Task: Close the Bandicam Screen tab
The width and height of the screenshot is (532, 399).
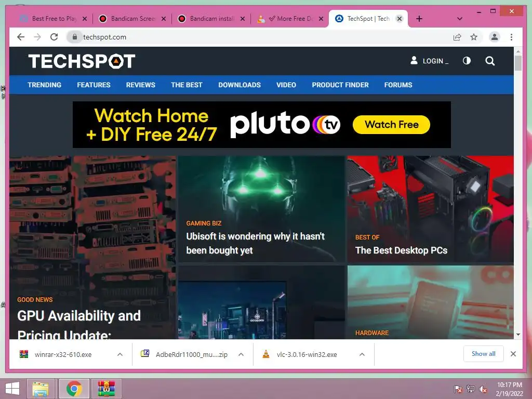Action: point(164,19)
